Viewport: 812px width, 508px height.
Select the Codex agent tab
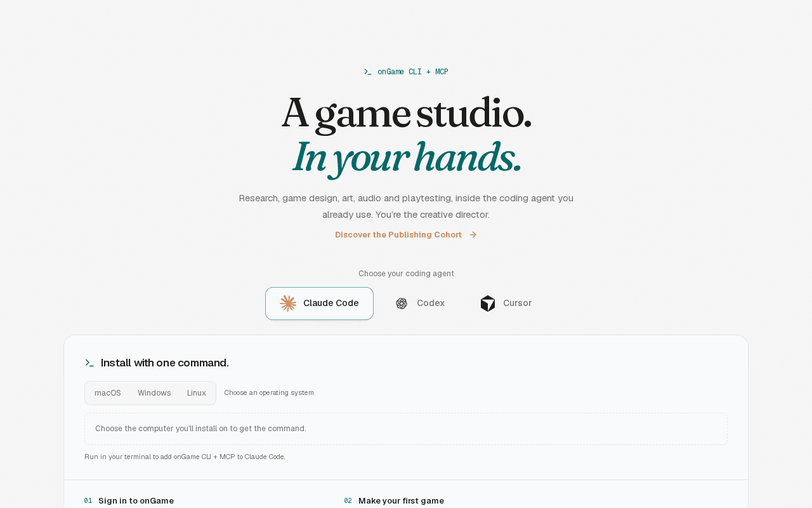(420, 304)
